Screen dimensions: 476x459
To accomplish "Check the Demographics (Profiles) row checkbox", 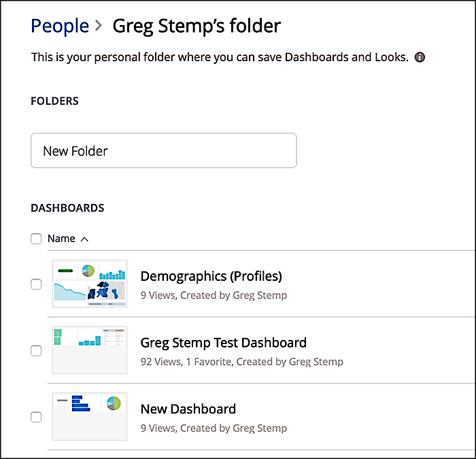I will pos(36,284).
